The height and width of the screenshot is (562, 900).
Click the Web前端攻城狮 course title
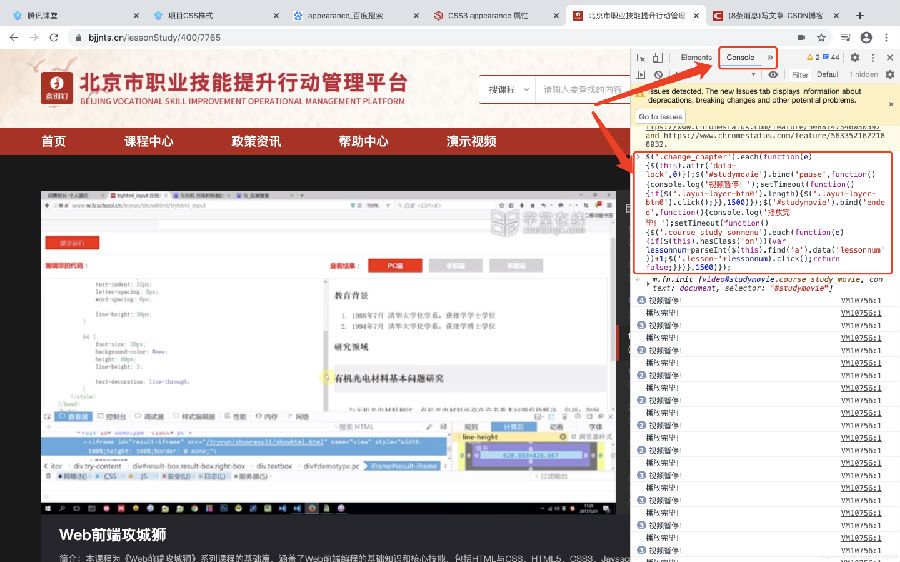(112, 534)
